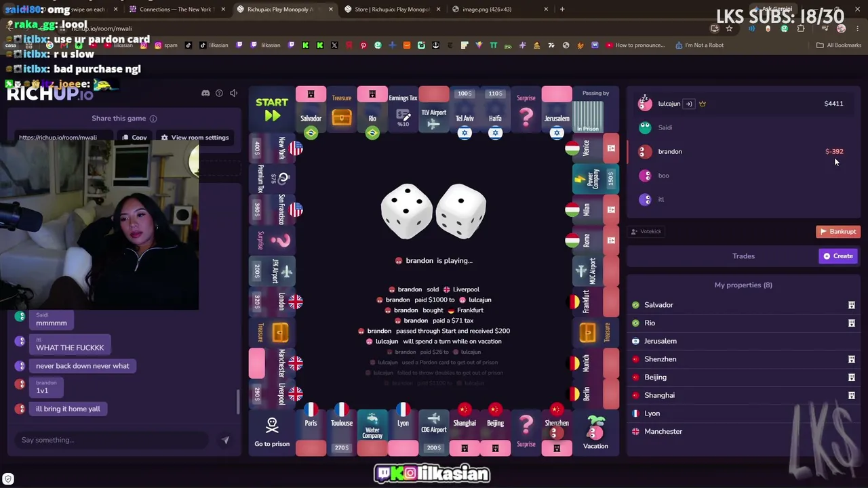Click the Votekick button
The height and width of the screenshot is (488, 868).
coord(646,232)
